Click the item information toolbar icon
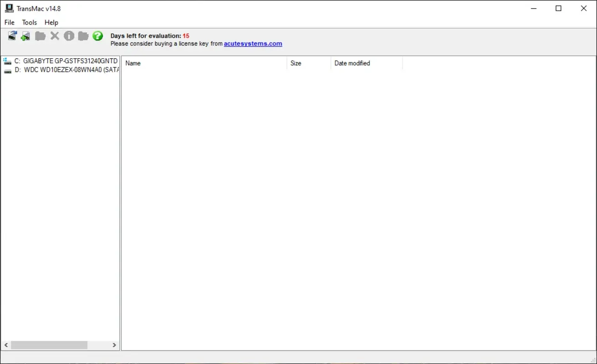 click(69, 35)
